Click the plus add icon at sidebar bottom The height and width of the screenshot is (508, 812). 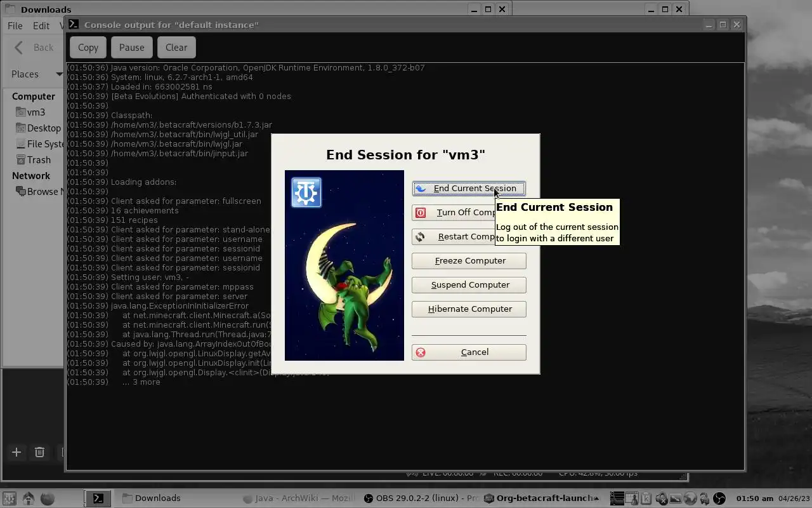click(x=16, y=452)
